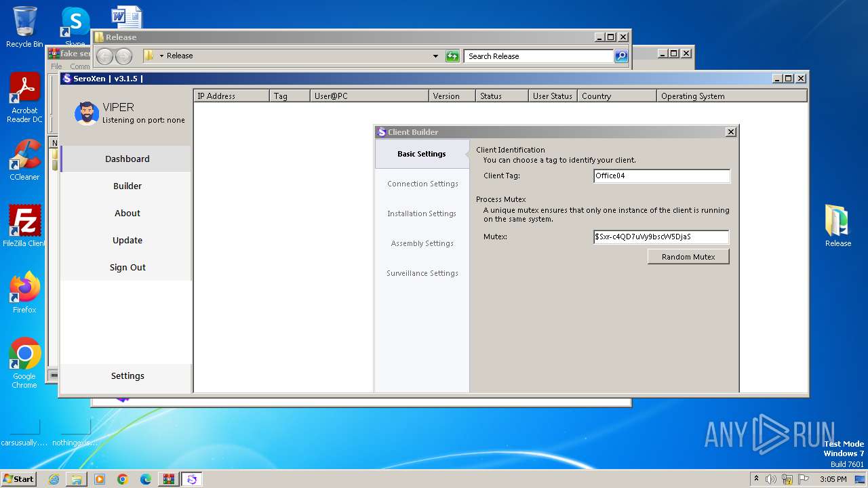
Task: Click the Mutex input field
Action: 661,237
